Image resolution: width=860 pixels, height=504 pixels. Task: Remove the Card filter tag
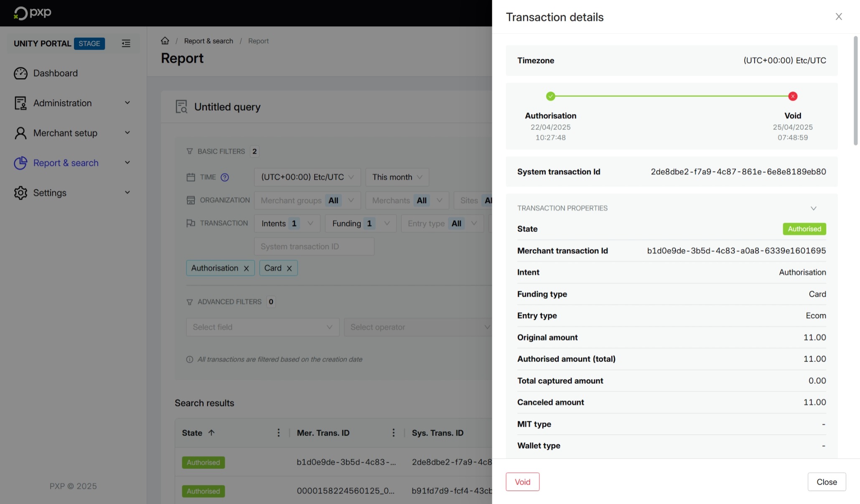[289, 268]
